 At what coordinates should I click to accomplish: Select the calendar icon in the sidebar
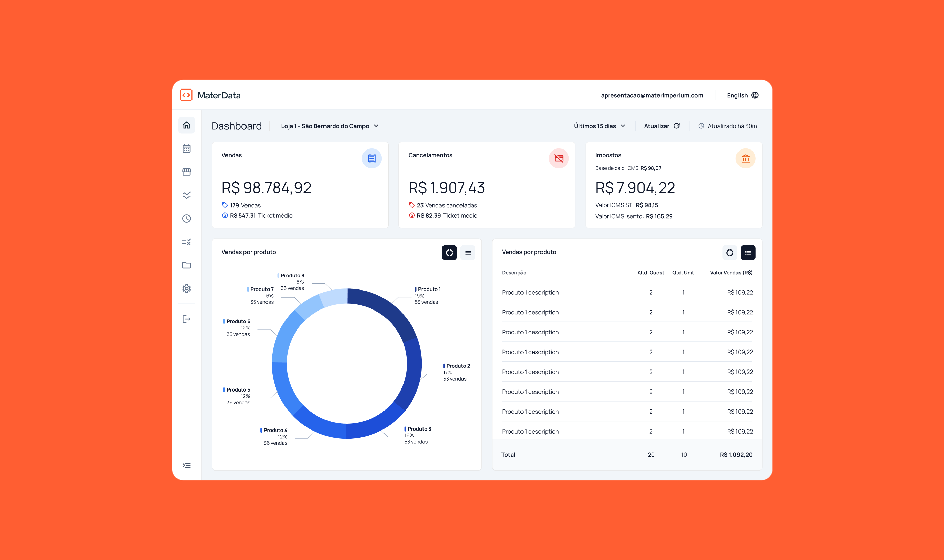tap(186, 149)
